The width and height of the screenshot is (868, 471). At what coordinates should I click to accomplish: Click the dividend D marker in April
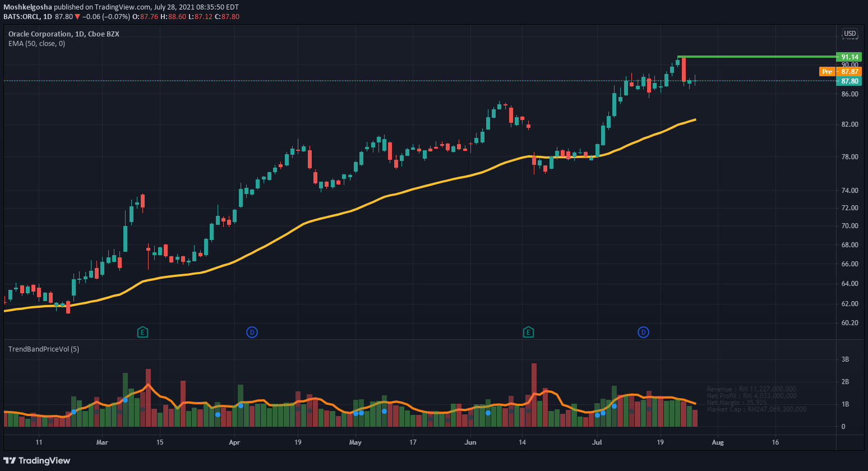[x=252, y=333]
